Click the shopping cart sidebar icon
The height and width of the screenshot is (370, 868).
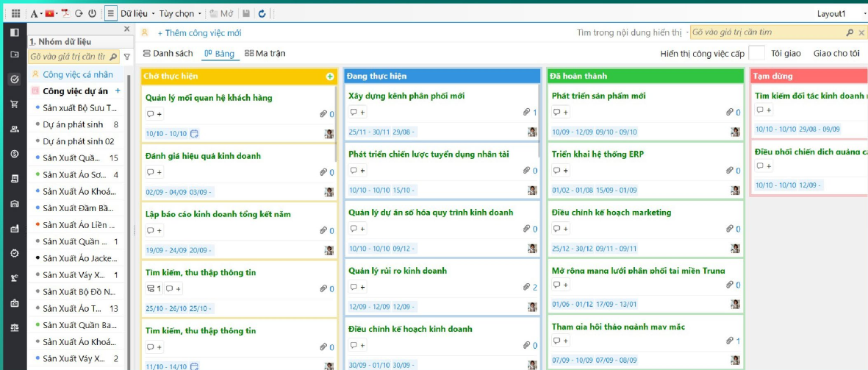[14, 104]
